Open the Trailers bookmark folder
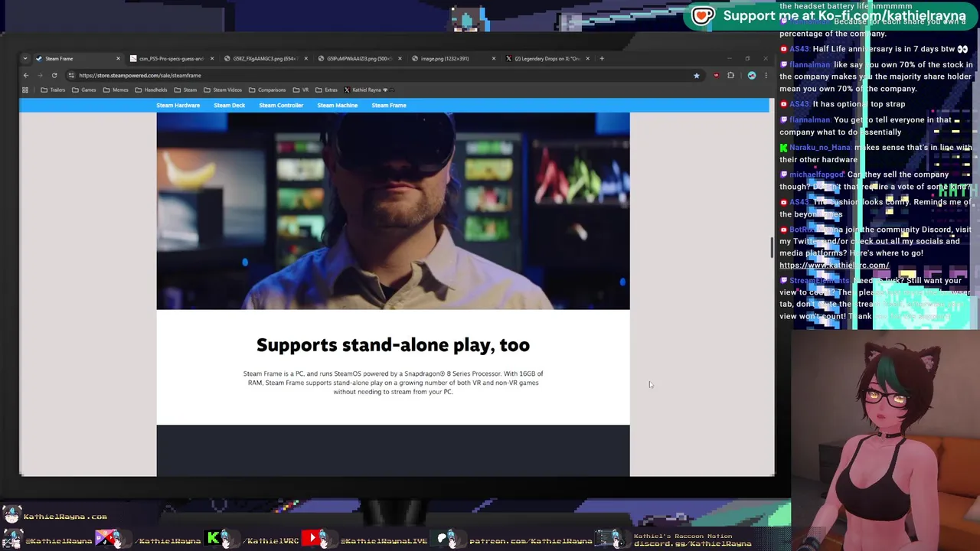Viewport: 980px width, 551px height. 53,90
